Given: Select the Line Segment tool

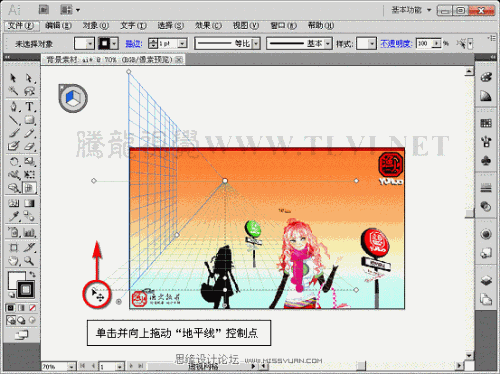Looking at the screenshot, I should click(x=13, y=120).
